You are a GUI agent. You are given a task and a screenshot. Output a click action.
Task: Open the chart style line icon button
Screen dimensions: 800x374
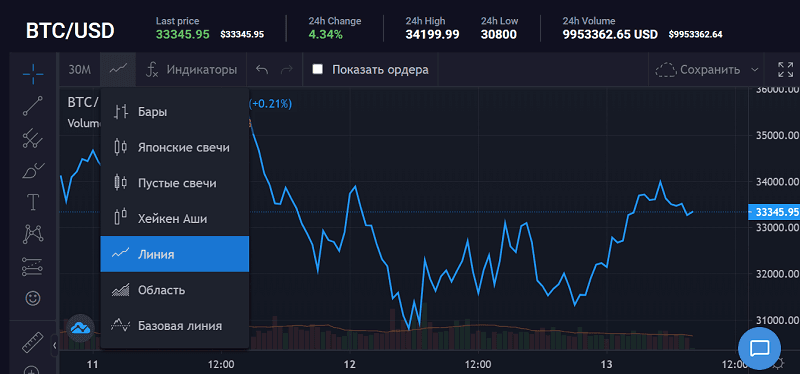coord(118,69)
